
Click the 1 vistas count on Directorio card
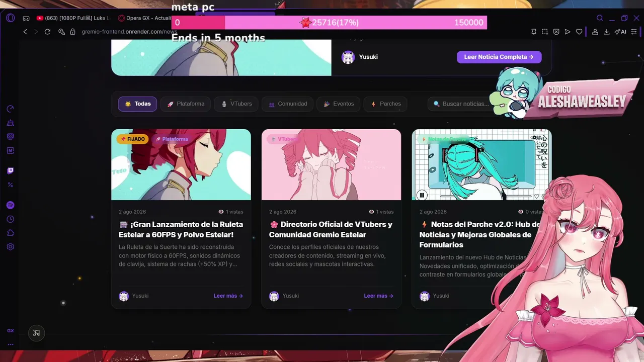(x=381, y=212)
